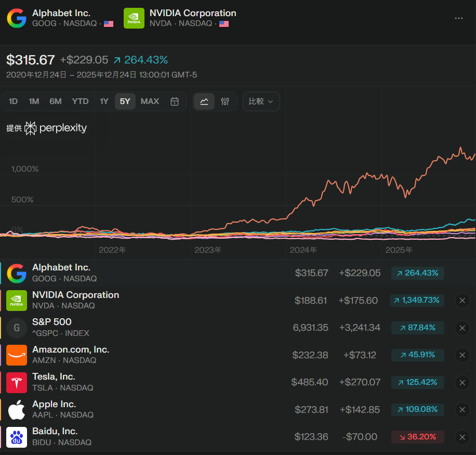
Task: Select the MAX time range
Action: click(x=150, y=101)
